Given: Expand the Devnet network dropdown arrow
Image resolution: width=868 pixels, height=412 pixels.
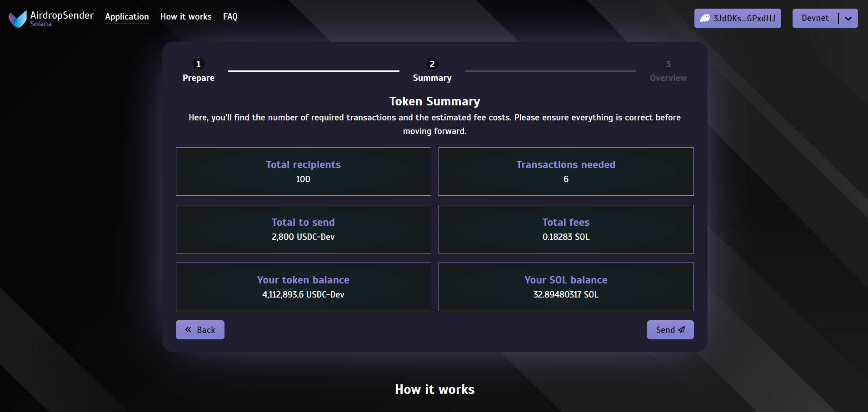Looking at the screenshot, I should click(x=848, y=19).
